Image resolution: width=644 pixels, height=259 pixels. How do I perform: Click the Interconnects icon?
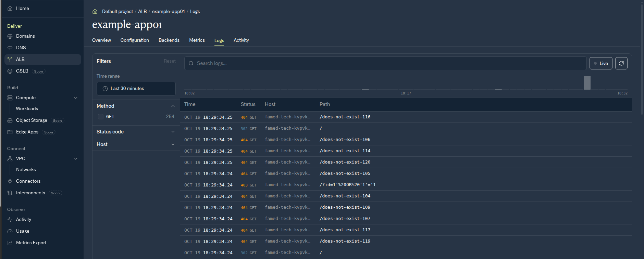tap(10, 193)
